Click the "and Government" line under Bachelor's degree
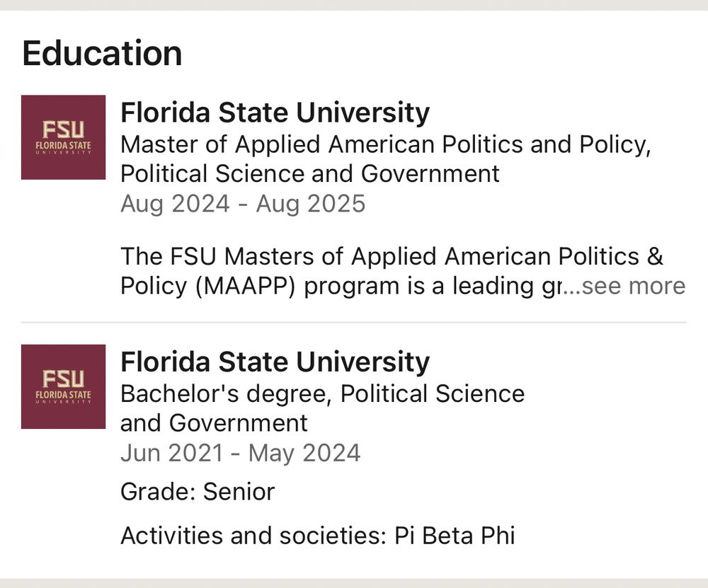This screenshot has width=708, height=588. [x=214, y=423]
